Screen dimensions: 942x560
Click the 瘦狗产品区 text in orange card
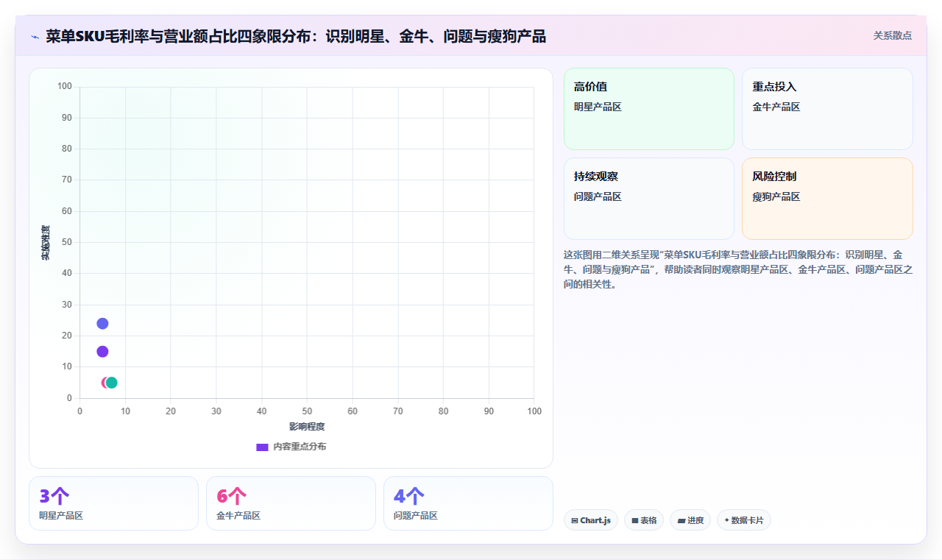click(x=776, y=196)
